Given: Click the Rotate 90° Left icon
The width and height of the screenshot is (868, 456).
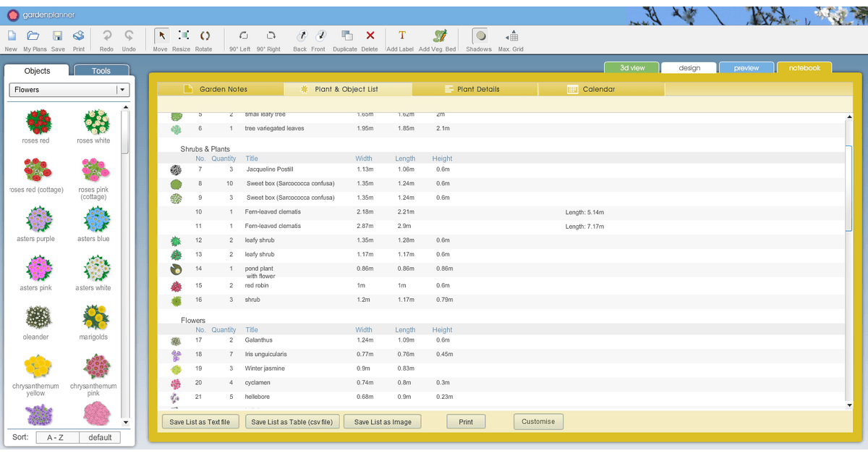Looking at the screenshot, I should coord(243,36).
